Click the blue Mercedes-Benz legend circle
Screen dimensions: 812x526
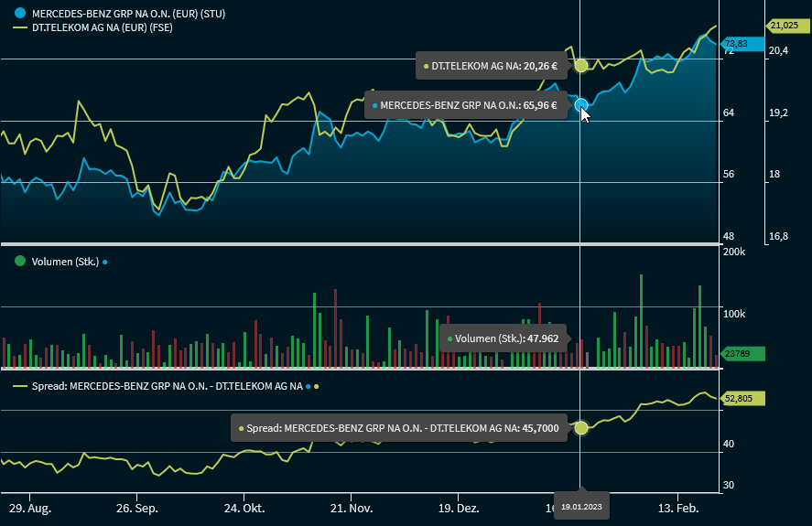click(19, 15)
